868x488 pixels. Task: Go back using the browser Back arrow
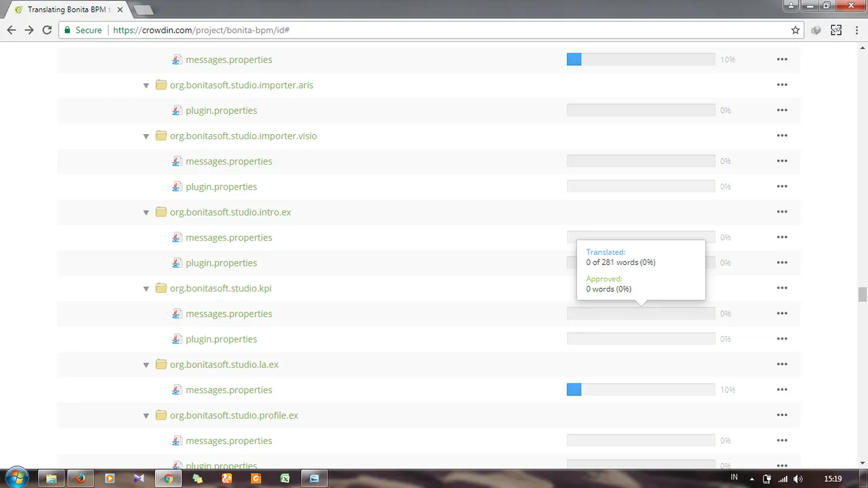[x=12, y=30]
